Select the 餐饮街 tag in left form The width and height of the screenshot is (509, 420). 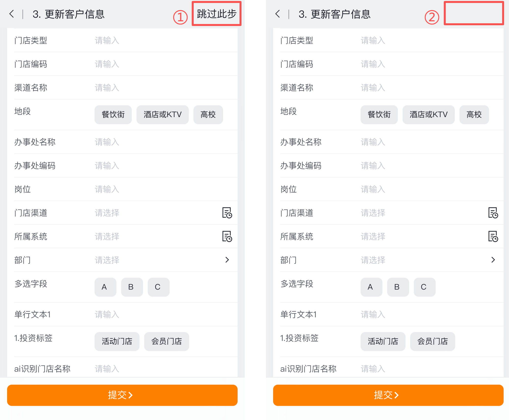click(x=113, y=115)
